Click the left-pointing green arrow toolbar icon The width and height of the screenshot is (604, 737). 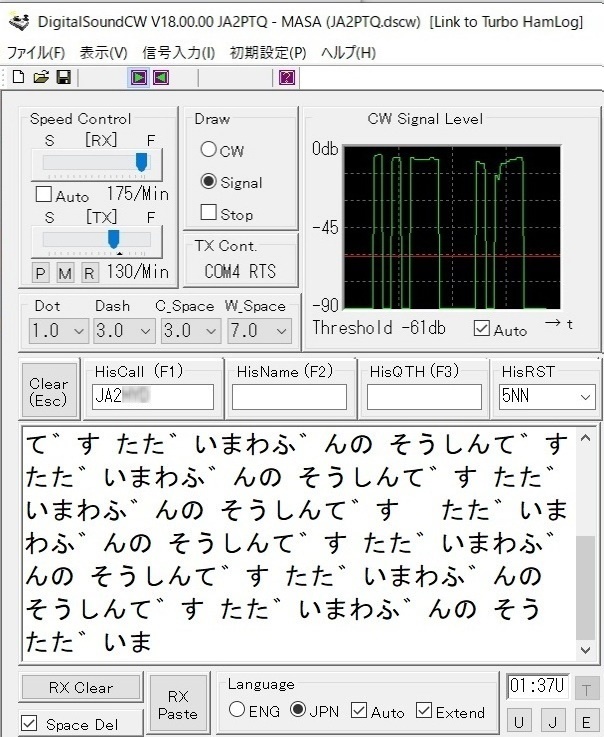tap(161, 77)
